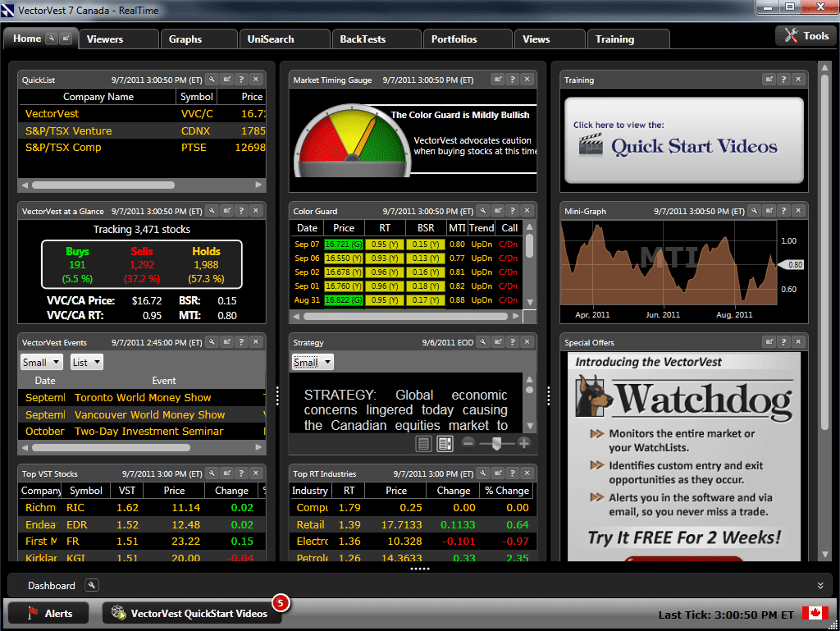Click the wrench icon on Home tab
Screen dimensions: 840x631
pyautogui.click(x=52, y=38)
